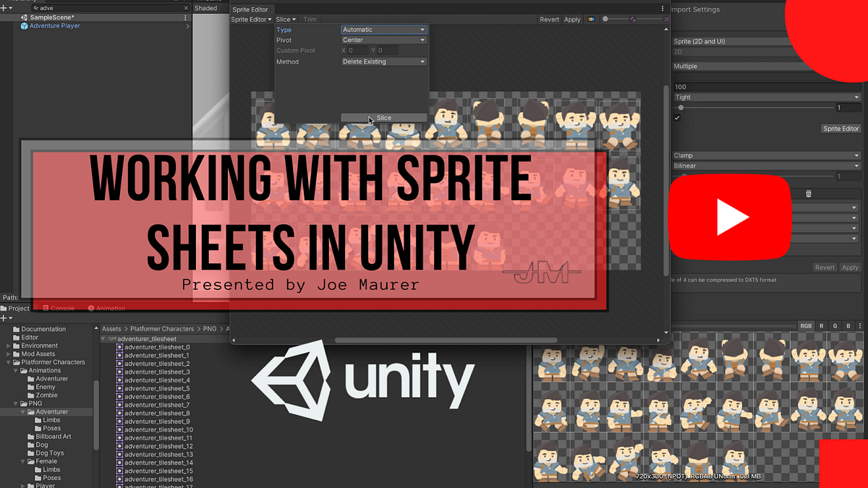
Task: Click the Project panel plus create button
Action: 7,318
